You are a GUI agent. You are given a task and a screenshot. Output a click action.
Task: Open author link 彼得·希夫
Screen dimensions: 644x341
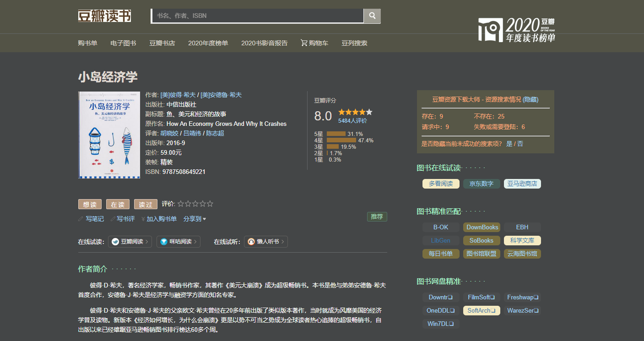178,95
